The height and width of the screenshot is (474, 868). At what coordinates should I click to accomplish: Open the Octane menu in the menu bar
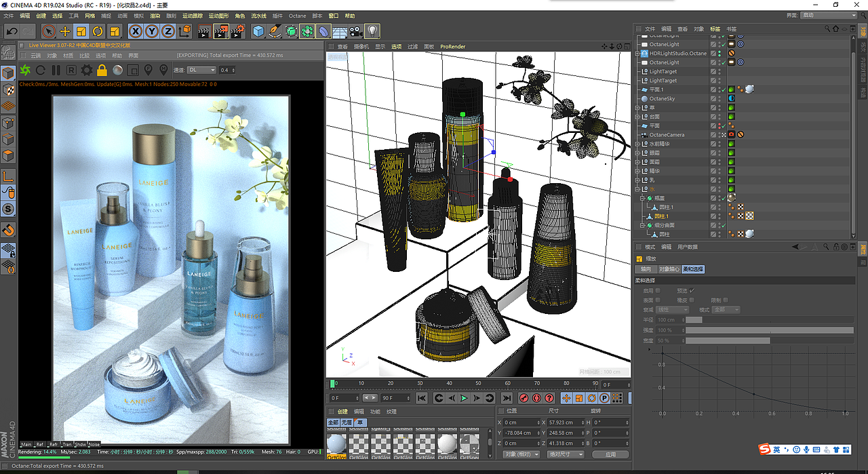coord(297,16)
